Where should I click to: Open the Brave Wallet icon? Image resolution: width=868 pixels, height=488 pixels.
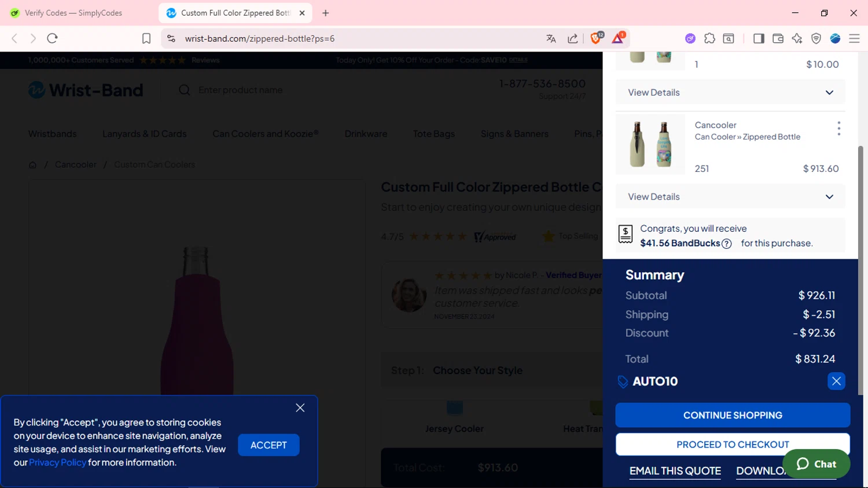point(778,38)
